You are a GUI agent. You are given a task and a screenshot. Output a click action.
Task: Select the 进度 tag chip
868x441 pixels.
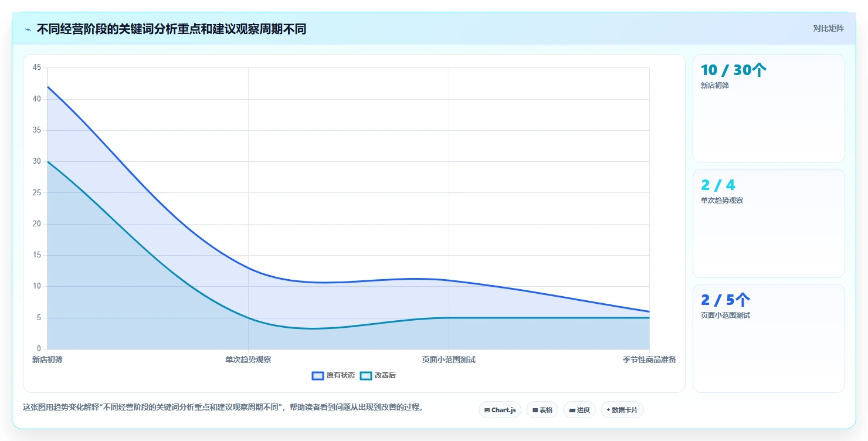coord(579,410)
